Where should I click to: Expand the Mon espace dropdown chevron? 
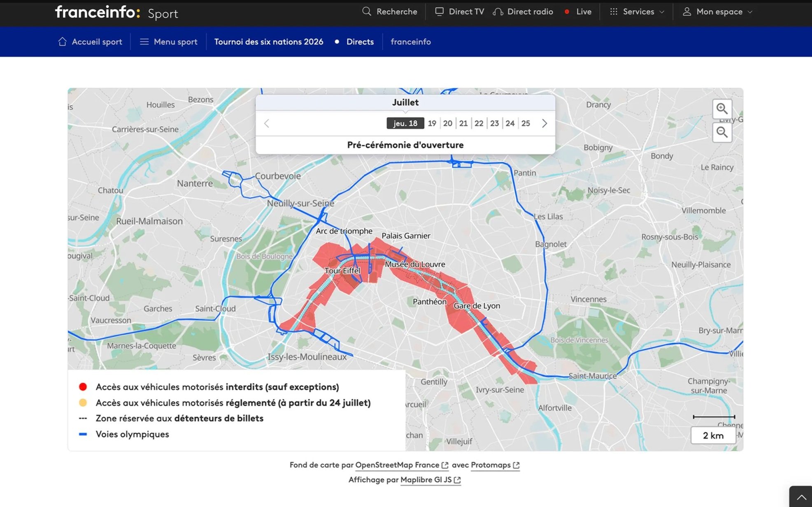[x=750, y=12]
